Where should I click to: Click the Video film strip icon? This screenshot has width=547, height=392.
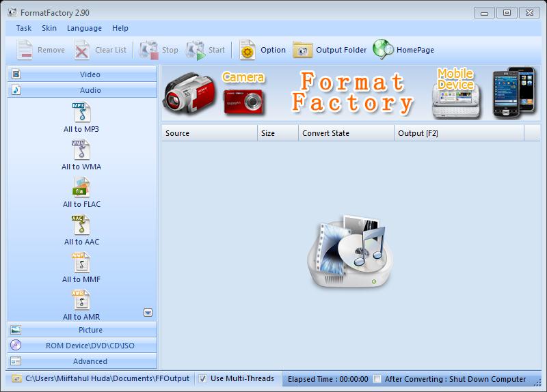click(x=16, y=74)
